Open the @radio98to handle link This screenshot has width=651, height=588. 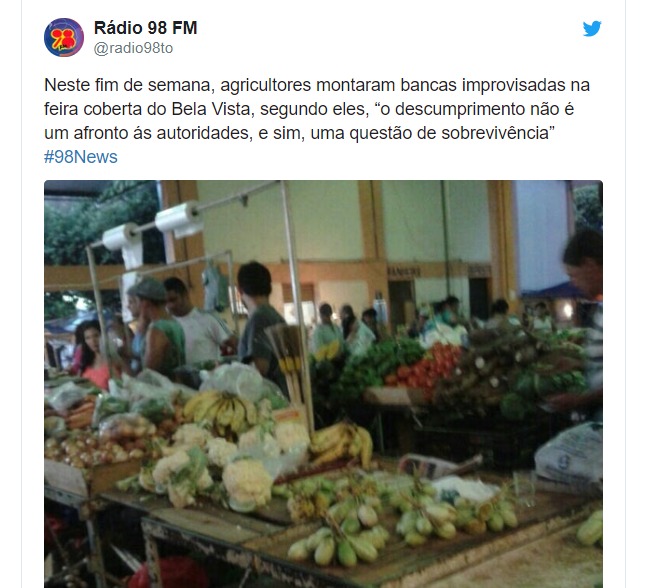(133, 48)
